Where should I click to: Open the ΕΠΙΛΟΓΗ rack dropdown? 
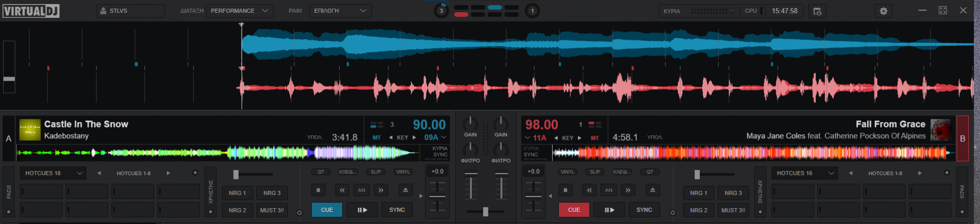click(x=340, y=11)
